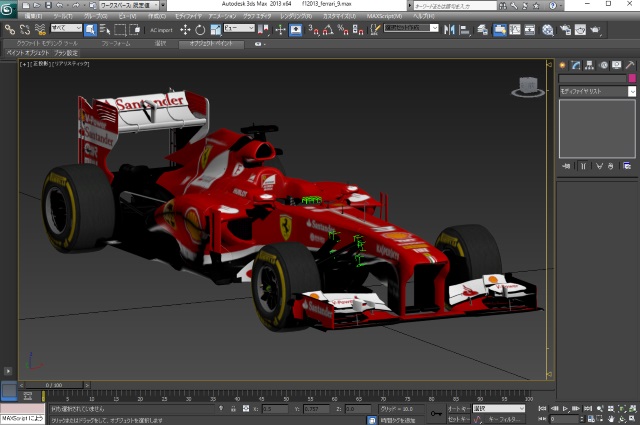The width and height of the screenshot is (640, 425).
Task: Activate the Select Object tool
Action: point(90,30)
